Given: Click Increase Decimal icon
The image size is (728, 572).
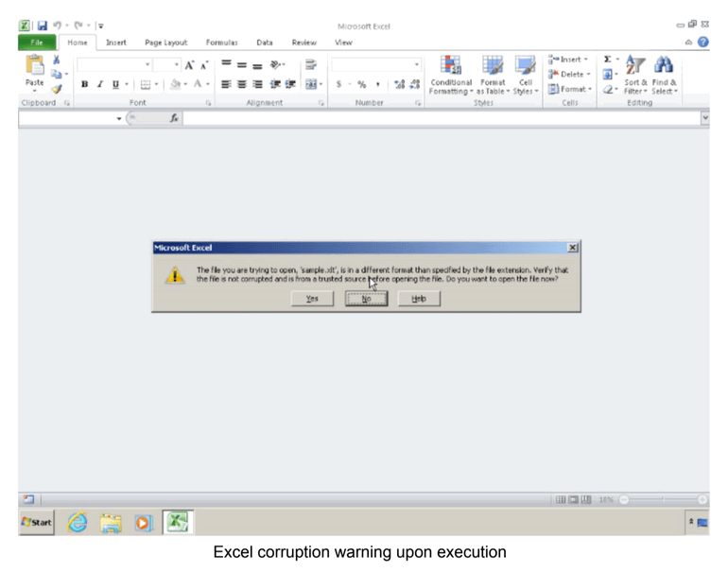Looking at the screenshot, I should click(x=399, y=84).
